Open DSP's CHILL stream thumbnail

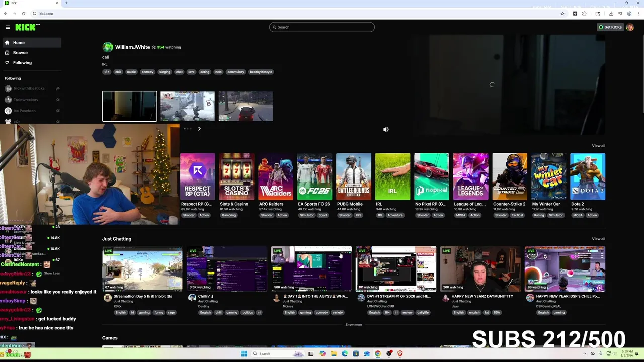(565, 269)
